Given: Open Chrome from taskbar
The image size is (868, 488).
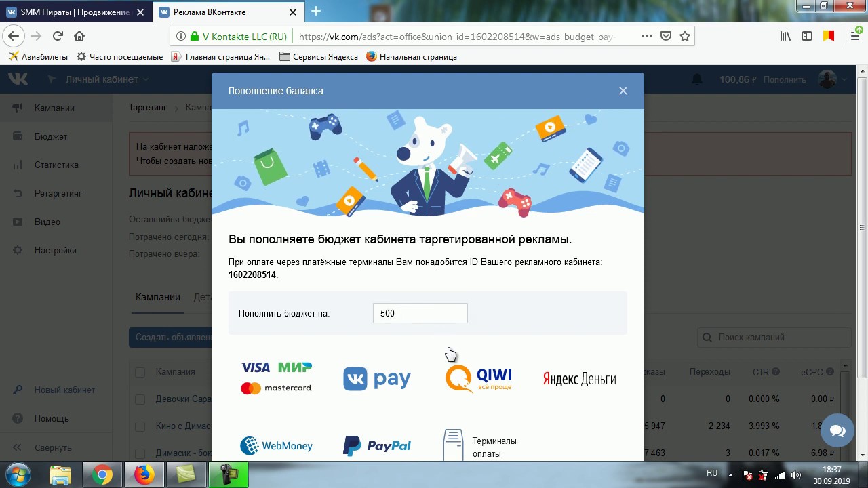Looking at the screenshot, I should point(102,475).
